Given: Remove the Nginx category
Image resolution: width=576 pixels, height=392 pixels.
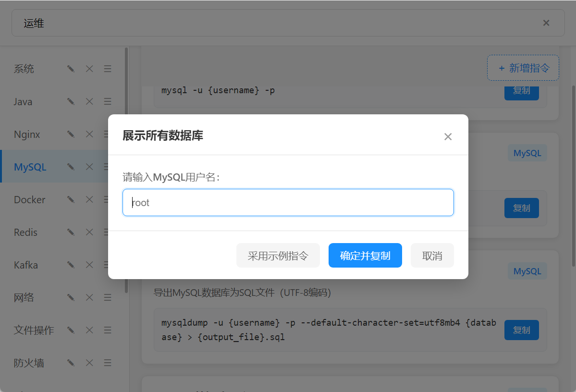Looking at the screenshot, I should pyautogui.click(x=89, y=134).
